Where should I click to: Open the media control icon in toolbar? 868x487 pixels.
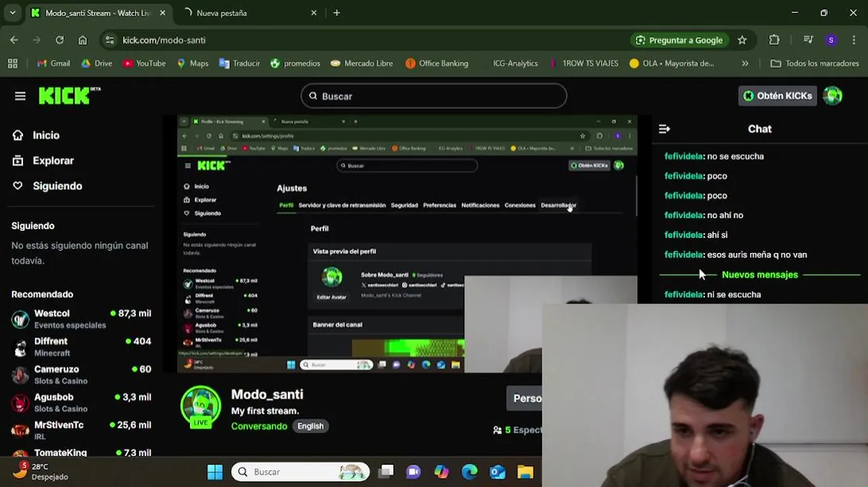coord(808,40)
